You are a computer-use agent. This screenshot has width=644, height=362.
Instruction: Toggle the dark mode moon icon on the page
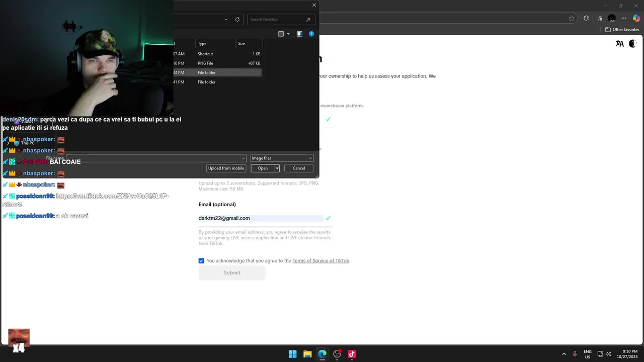coord(632,44)
